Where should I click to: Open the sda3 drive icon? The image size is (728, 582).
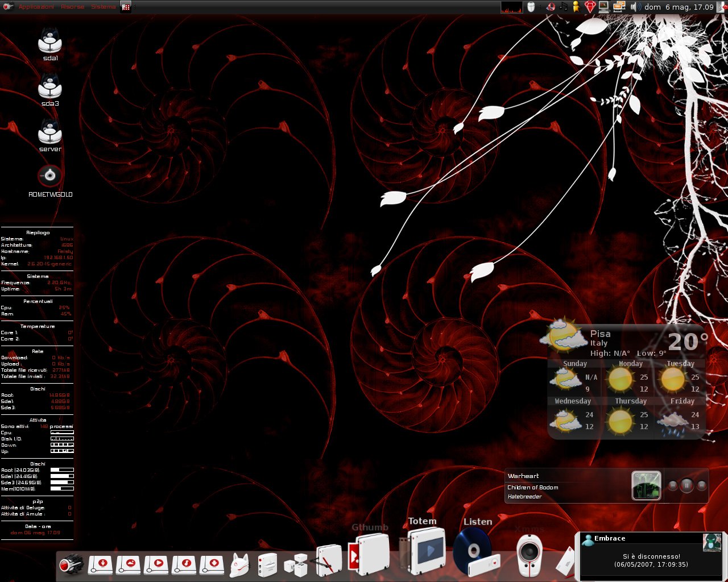pyautogui.click(x=50, y=87)
